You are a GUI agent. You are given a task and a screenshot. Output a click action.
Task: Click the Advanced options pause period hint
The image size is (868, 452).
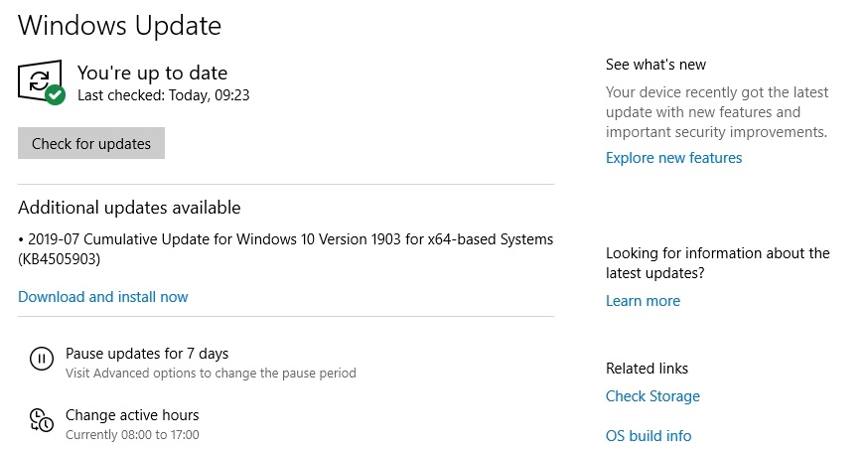[211, 373]
